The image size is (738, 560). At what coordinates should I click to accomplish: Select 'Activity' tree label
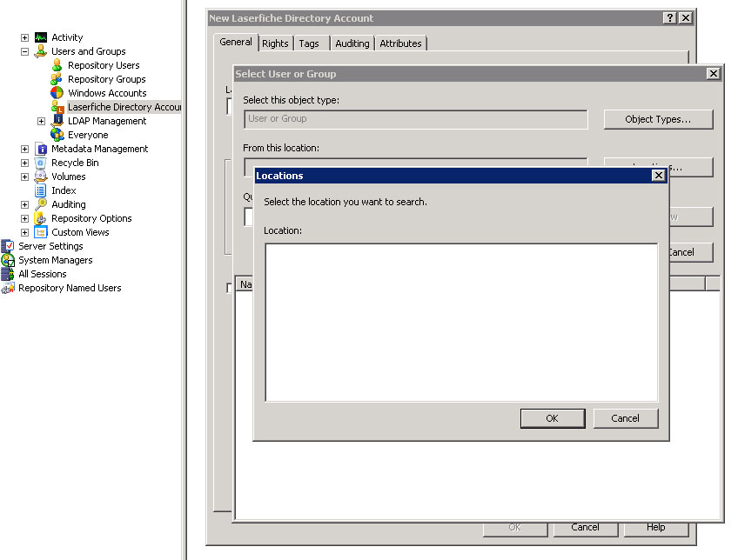click(67, 37)
